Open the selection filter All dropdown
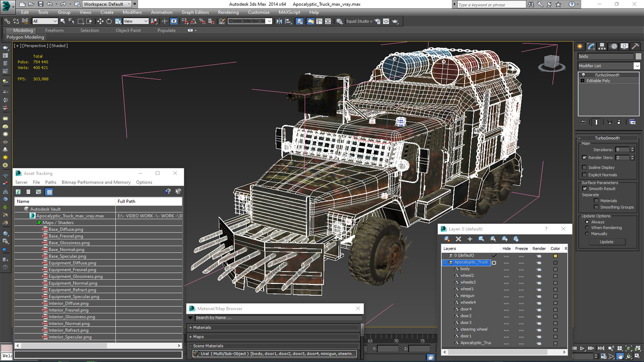 pyautogui.click(x=45, y=21)
